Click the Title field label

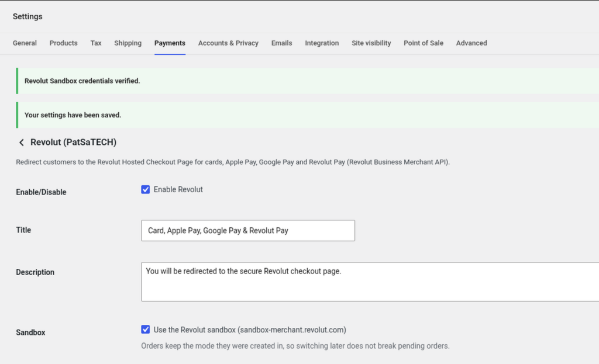(23, 230)
